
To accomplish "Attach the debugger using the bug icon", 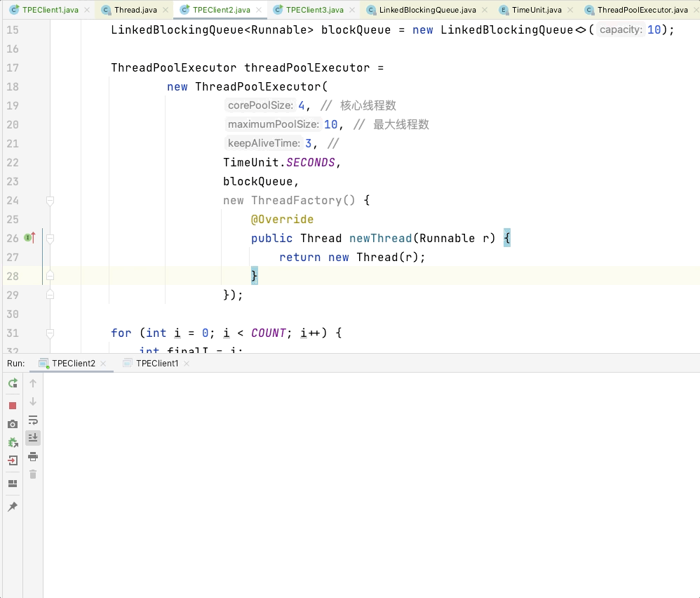I will tap(13, 443).
